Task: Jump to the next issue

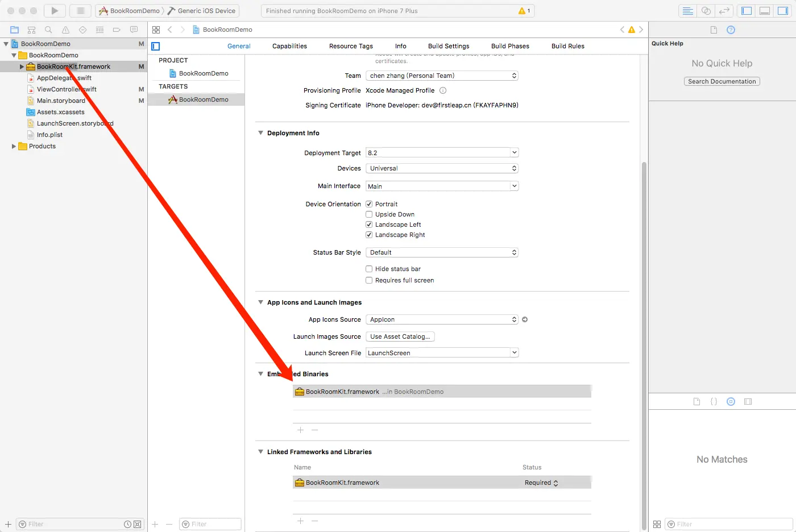Action: (x=641, y=30)
